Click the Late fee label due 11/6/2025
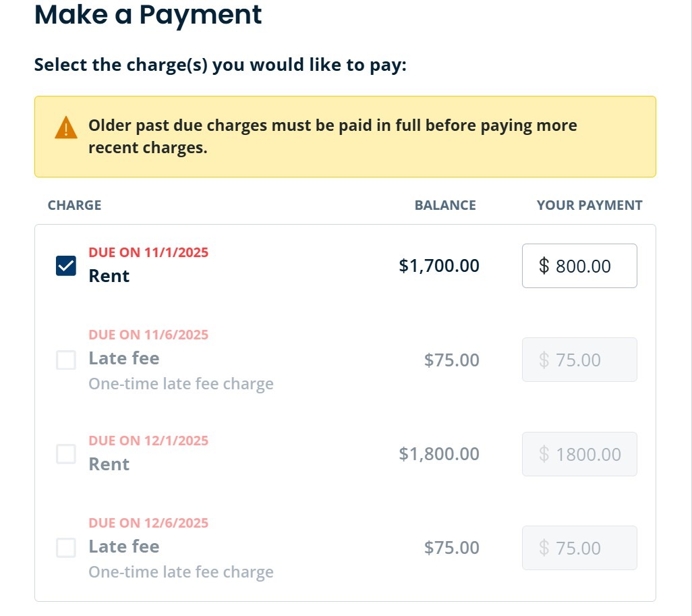This screenshot has height=616, width=692. pos(124,358)
